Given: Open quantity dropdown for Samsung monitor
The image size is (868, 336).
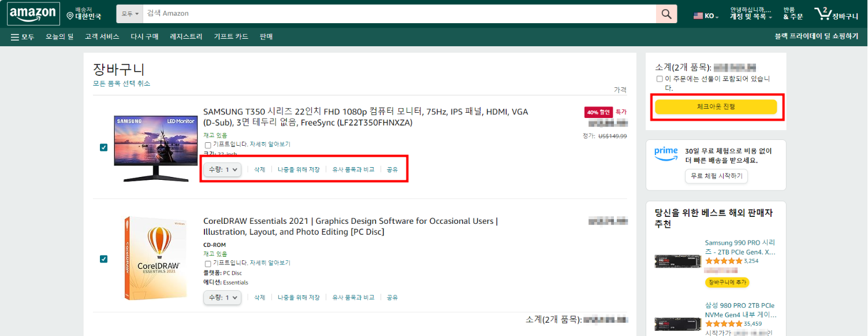Looking at the screenshot, I should (x=222, y=169).
